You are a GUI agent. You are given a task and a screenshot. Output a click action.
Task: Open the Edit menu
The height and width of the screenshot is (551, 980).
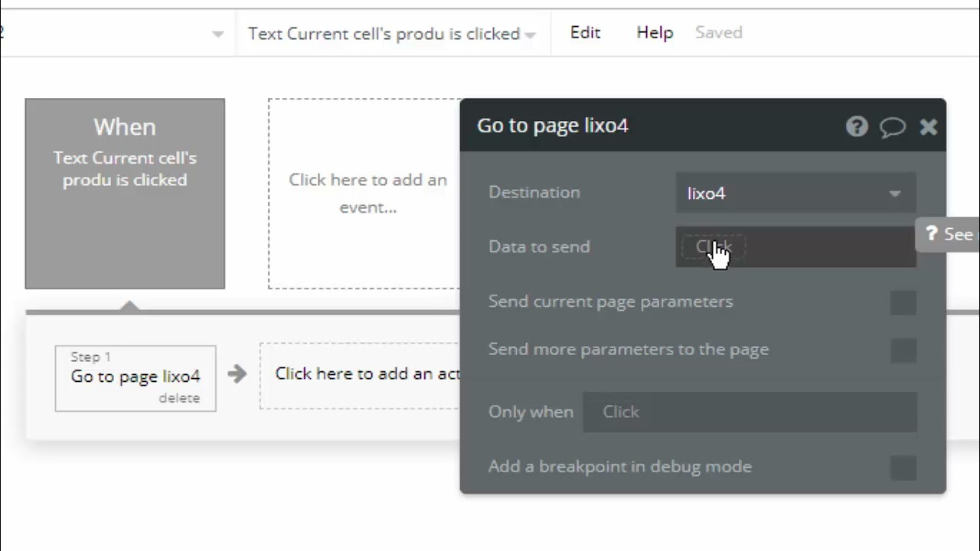click(x=585, y=33)
